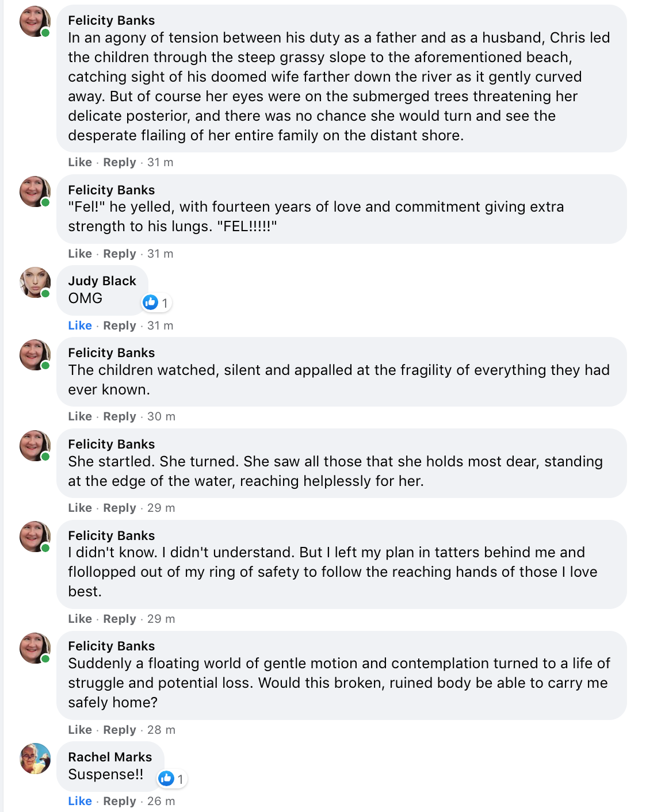The height and width of the screenshot is (812, 665).
Task: Click the 26 m timestamp under Rachel's comment
Action: [161, 801]
